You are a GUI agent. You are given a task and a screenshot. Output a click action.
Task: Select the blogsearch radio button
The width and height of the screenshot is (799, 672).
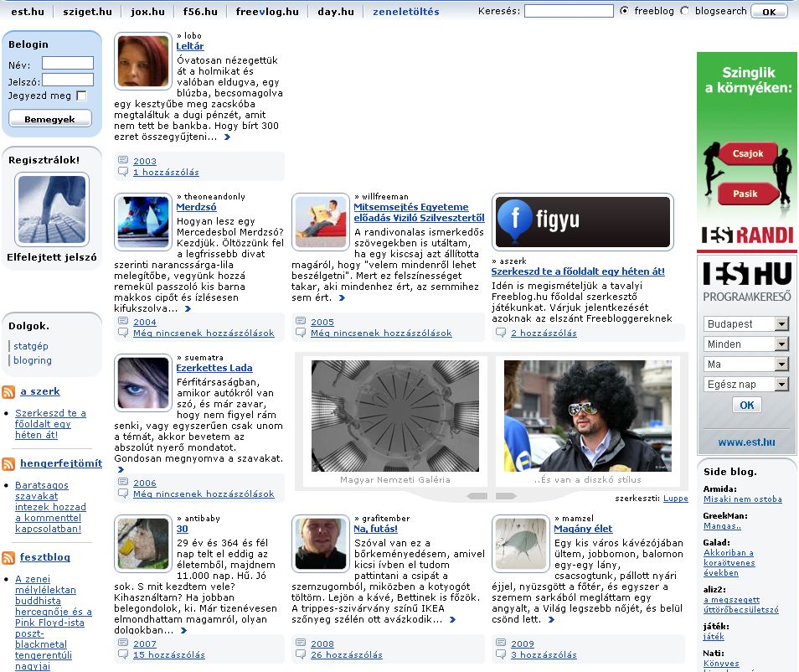tap(685, 11)
